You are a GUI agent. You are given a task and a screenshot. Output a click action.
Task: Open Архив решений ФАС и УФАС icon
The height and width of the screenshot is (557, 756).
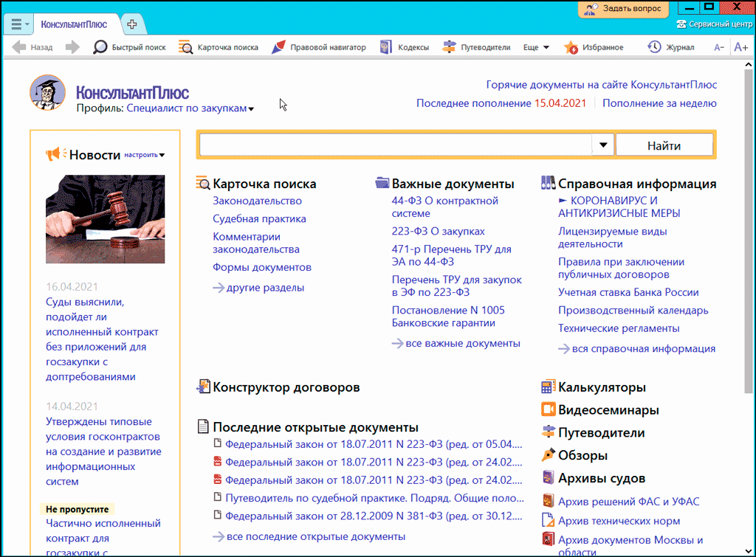[x=549, y=501]
